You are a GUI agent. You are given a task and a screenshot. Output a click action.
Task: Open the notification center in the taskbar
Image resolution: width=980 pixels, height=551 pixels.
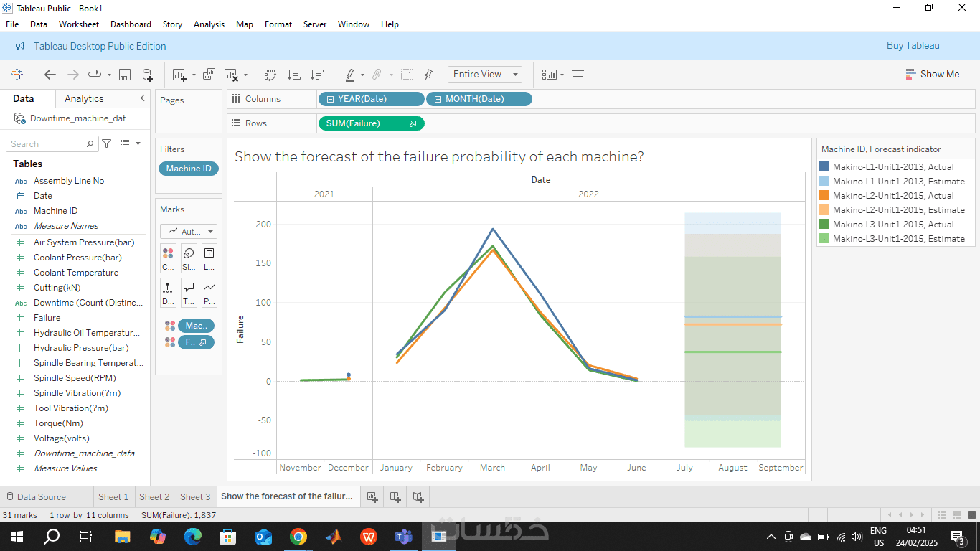[958, 537]
